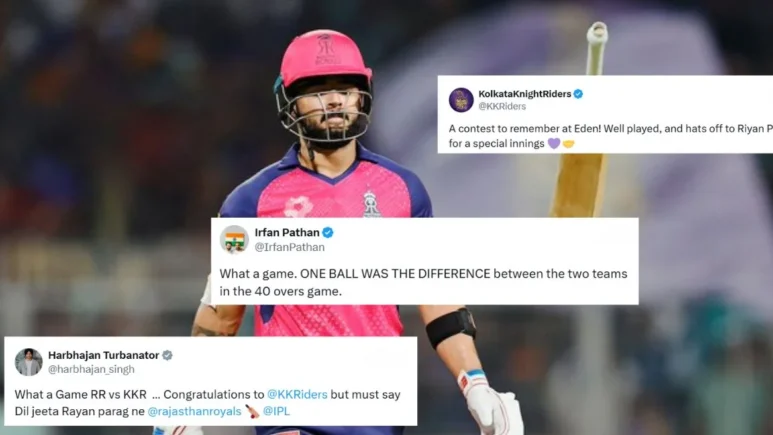Click the purple heart emoji in KKR tweet

(554, 144)
